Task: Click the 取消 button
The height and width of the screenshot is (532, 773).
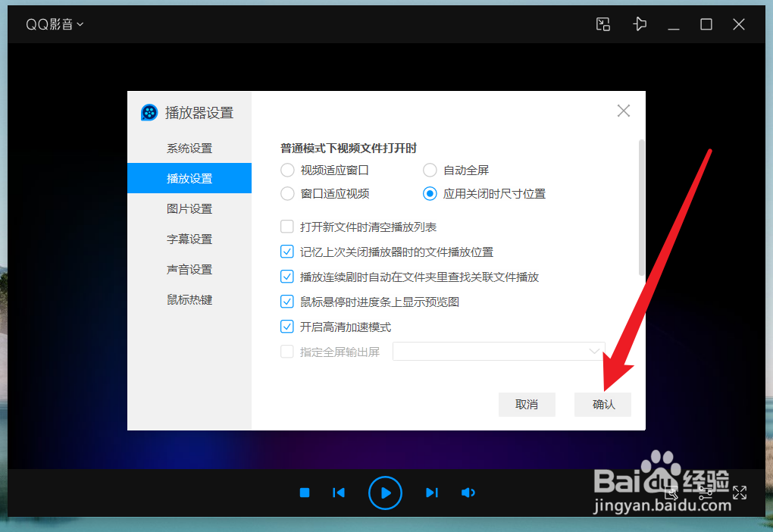Action: 527,404
